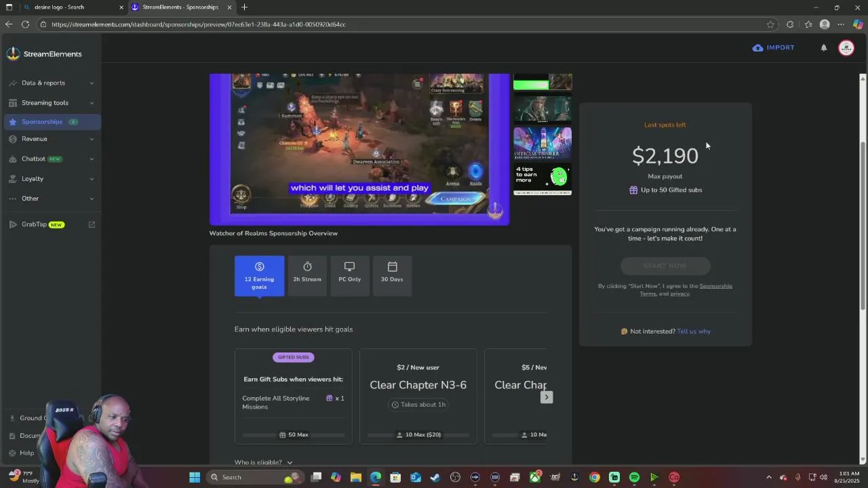
Task: Click the 50 Max gifted subs progress bar
Action: click(293, 435)
